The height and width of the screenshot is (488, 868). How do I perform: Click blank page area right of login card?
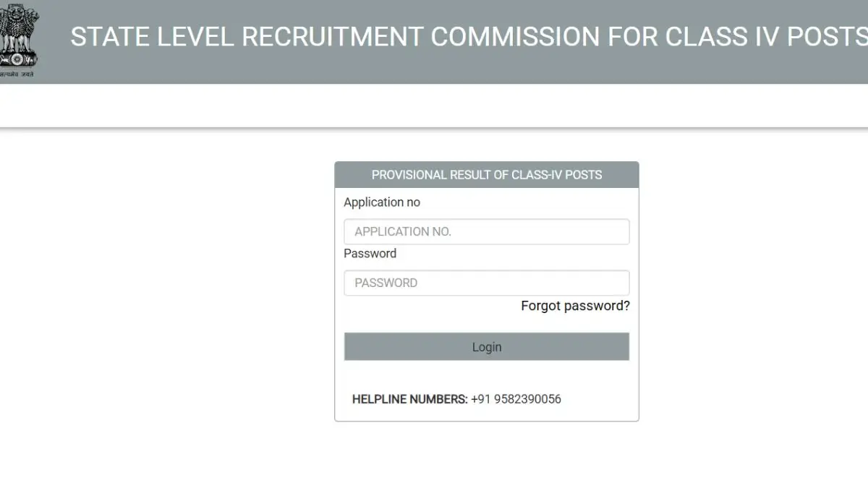coord(752,289)
